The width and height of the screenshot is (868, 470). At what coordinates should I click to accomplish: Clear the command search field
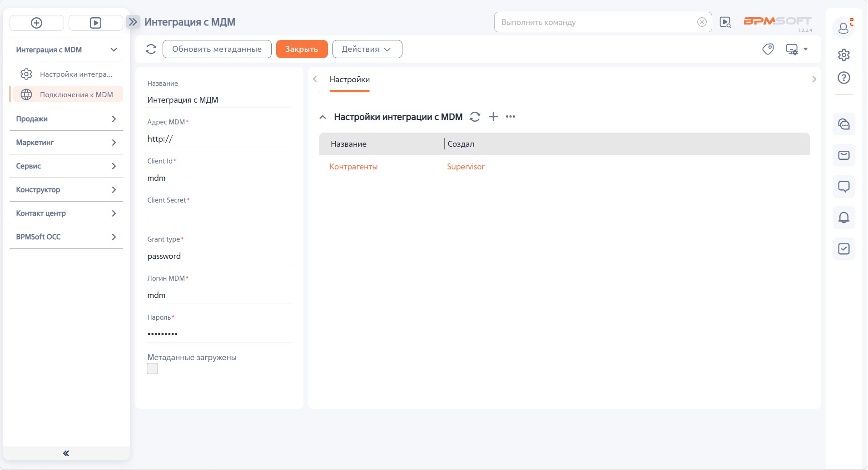coord(702,22)
